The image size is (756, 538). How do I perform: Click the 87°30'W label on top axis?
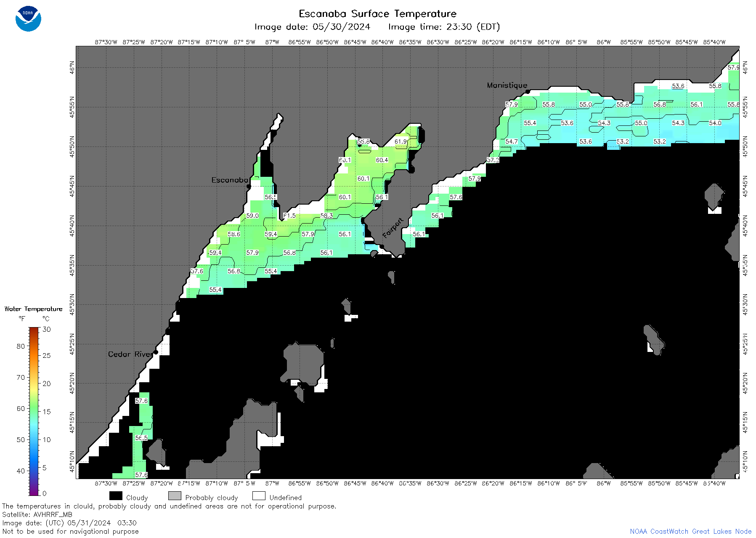pyautogui.click(x=106, y=42)
